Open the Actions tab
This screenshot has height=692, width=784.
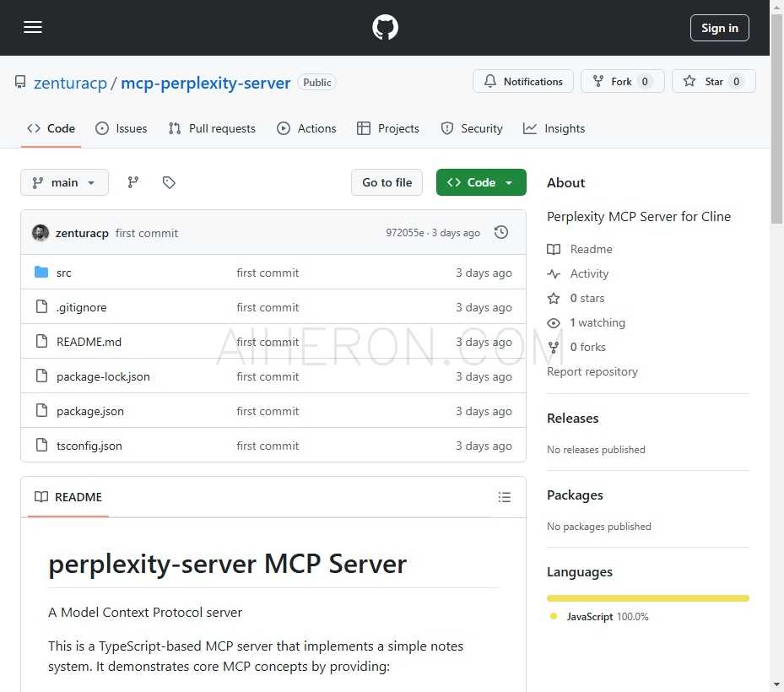tap(307, 127)
